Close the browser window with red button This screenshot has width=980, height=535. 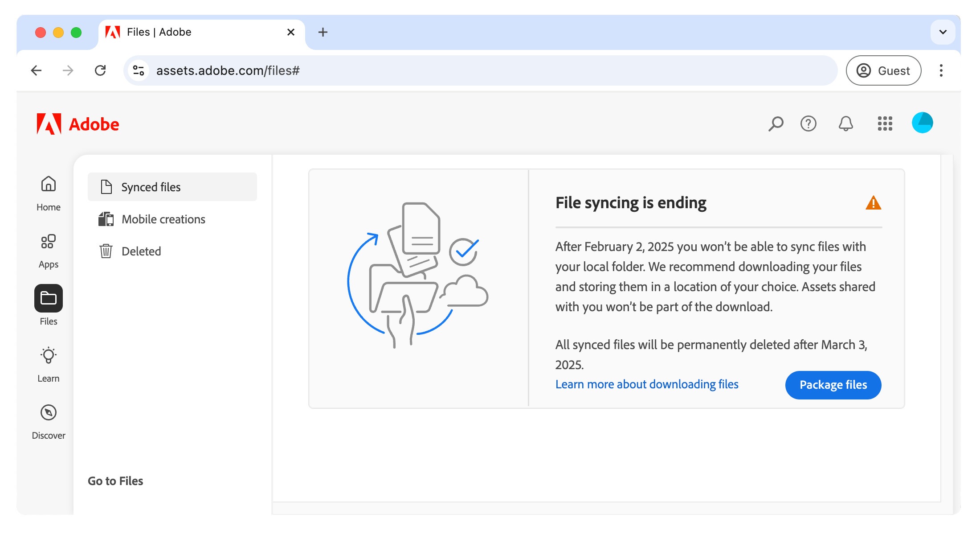41,33
